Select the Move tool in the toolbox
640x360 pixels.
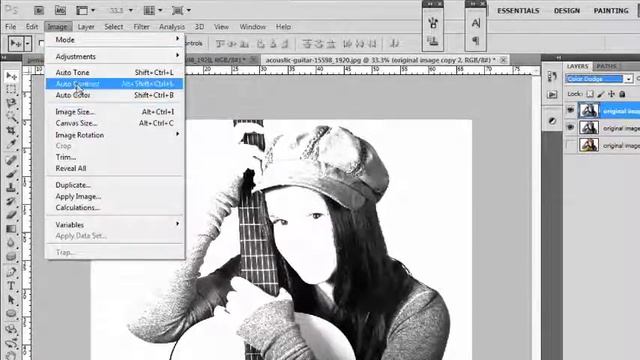[11, 76]
